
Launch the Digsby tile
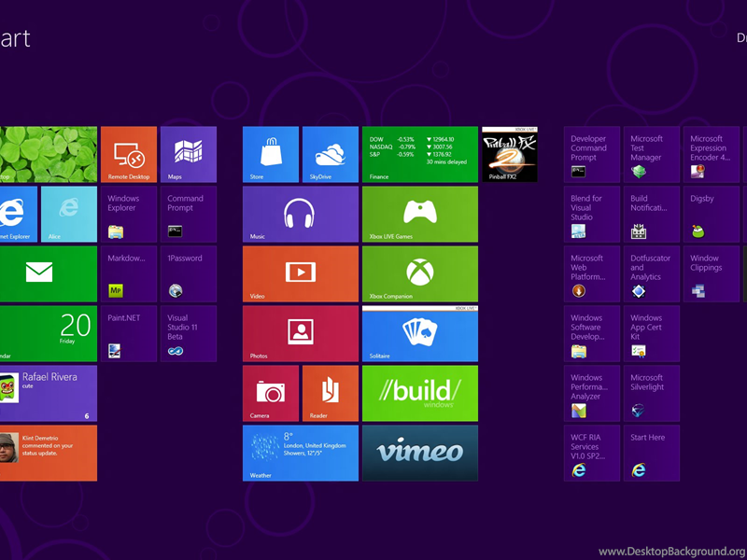coord(712,215)
